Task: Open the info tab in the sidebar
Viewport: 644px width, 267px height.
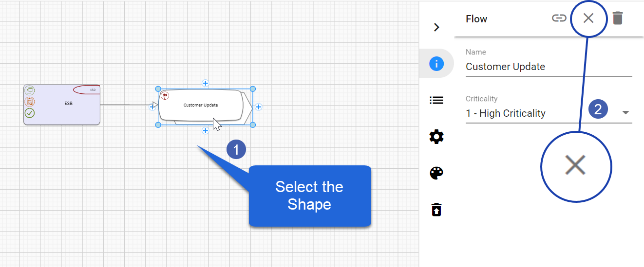Action: (436, 63)
